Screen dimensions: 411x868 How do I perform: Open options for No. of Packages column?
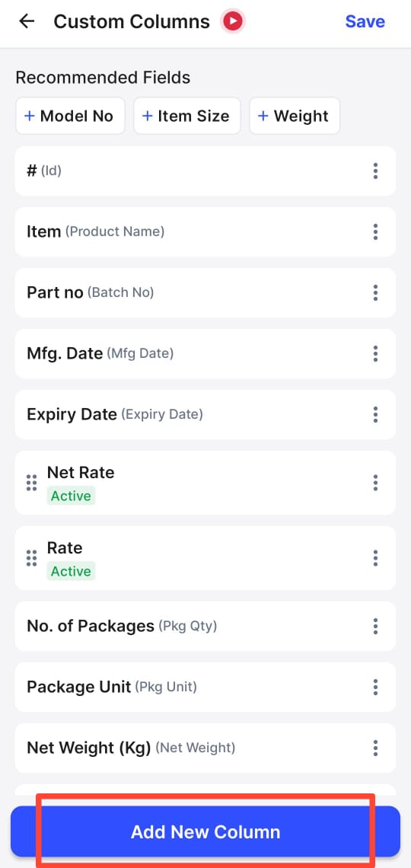[x=375, y=626]
